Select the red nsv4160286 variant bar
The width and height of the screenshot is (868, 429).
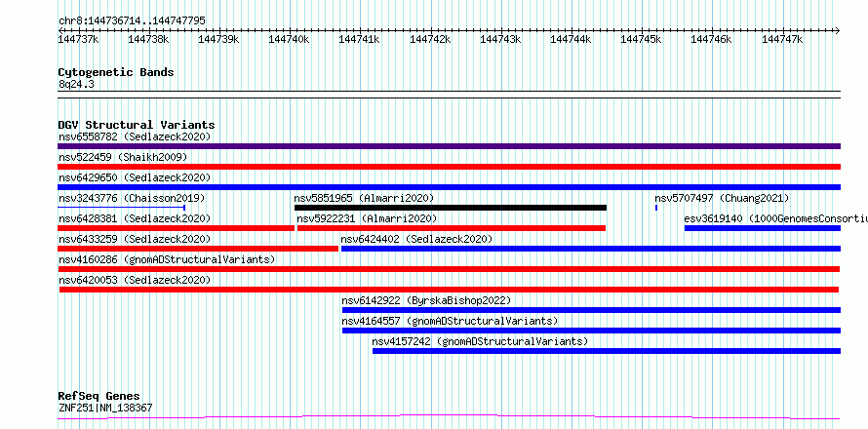449,269
